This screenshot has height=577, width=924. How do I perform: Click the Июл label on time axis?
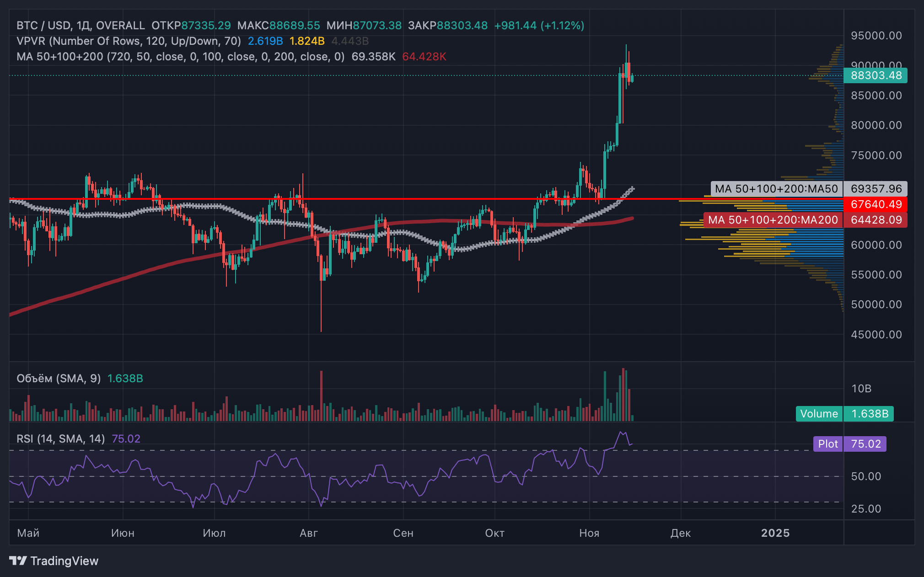pos(214,533)
